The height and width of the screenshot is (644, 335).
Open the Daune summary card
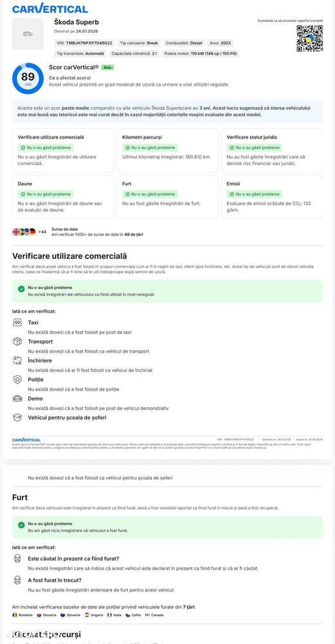click(x=63, y=197)
